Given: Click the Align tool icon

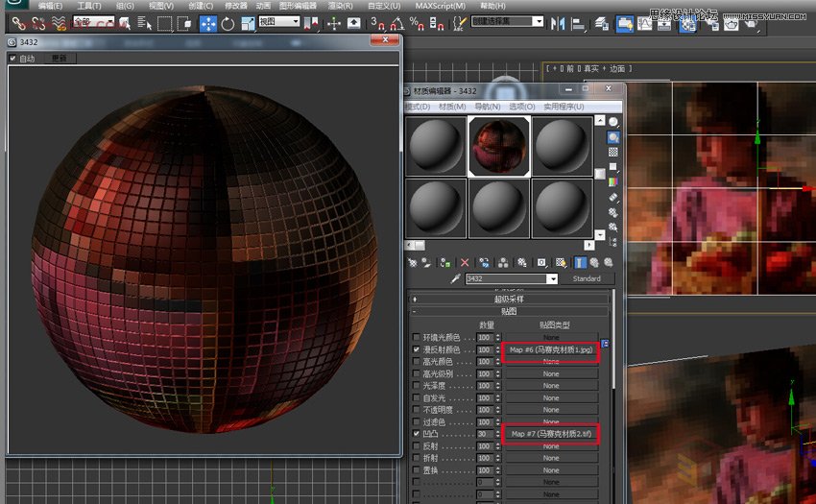Looking at the screenshot, I should (x=578, y=23).
